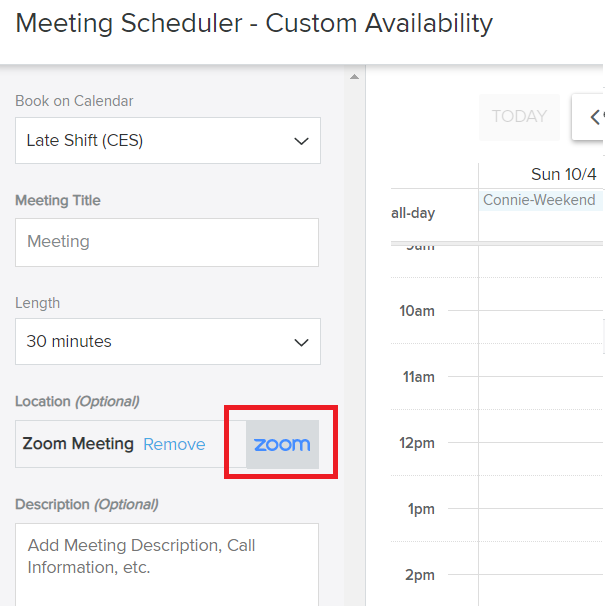Select the 12pm slot on Sunday
This screenshot has width=605, height=606.
coord(540,458)
